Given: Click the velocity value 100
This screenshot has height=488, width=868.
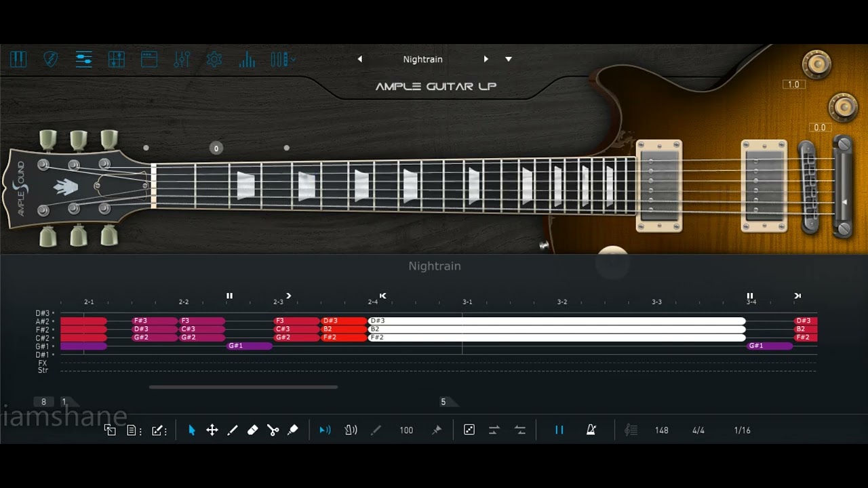Looking at the screenshot, I should [x=406, y=430].
